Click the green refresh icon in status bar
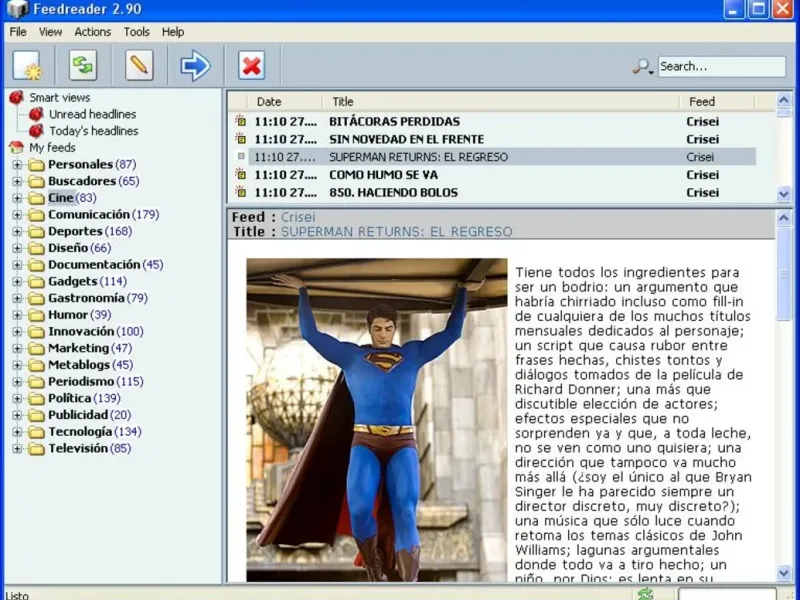This screenshot has width=800, height=600. (x=645, y=594)
